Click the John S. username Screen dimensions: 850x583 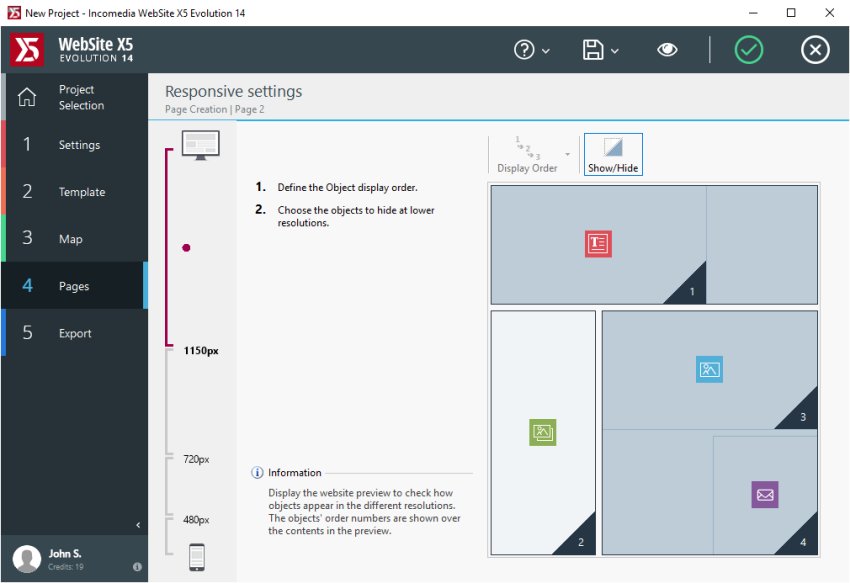point(65,554)
